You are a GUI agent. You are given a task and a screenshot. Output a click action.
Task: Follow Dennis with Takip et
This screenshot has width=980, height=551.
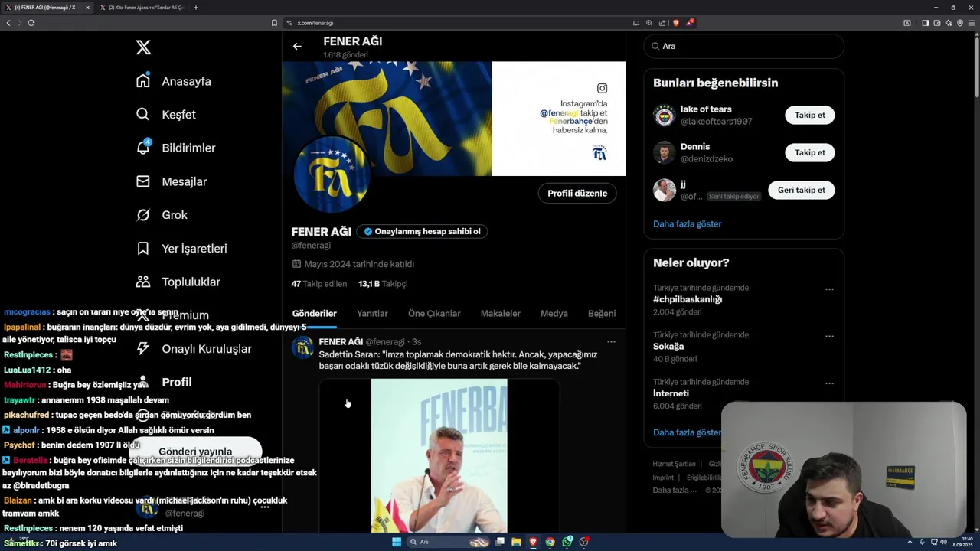pos(809,152)
